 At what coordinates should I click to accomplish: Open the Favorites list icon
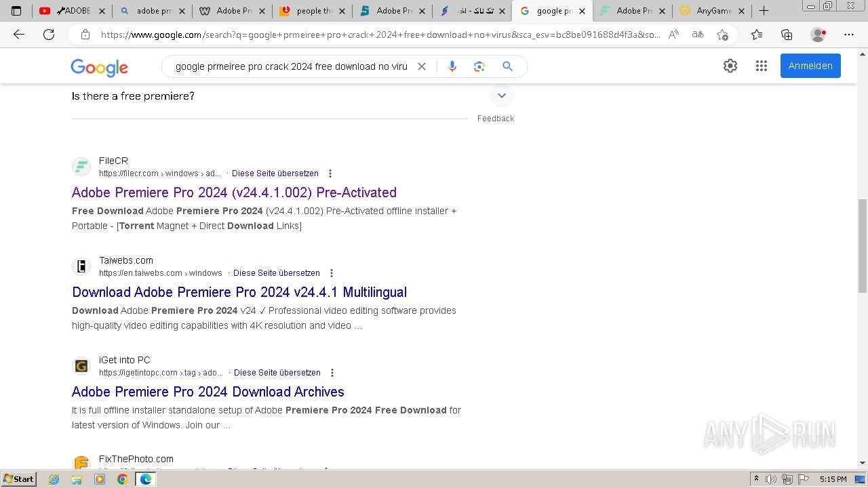(757, 35)
